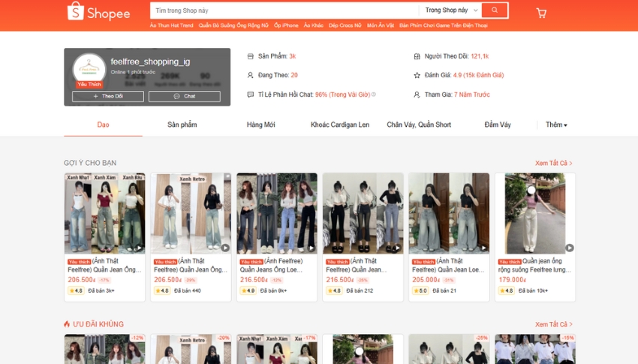Click the Áo Khoác suggestion link

(x=313, y=26)
